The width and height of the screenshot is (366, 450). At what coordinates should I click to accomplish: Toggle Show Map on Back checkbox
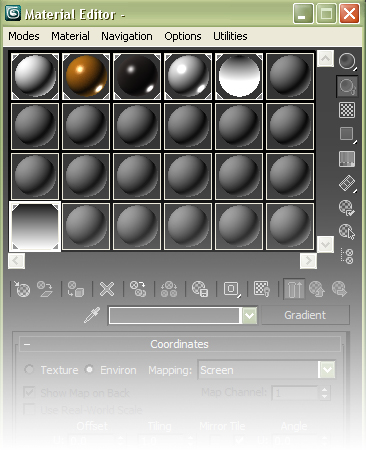(x=29, y=393)
